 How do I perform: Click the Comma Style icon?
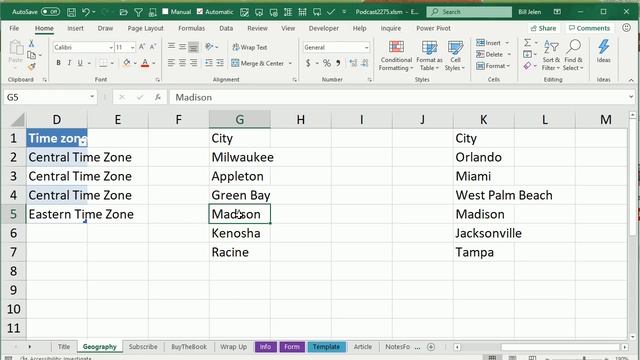pos(338,63)
